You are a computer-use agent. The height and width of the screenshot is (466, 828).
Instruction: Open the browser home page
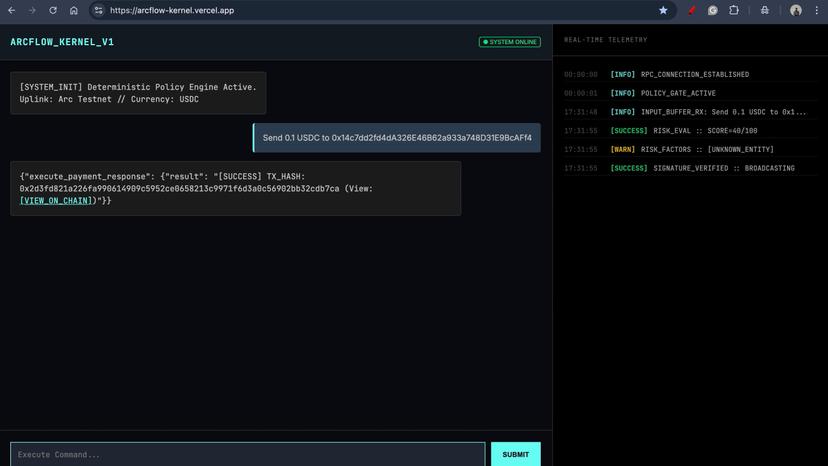pos(74,11)
